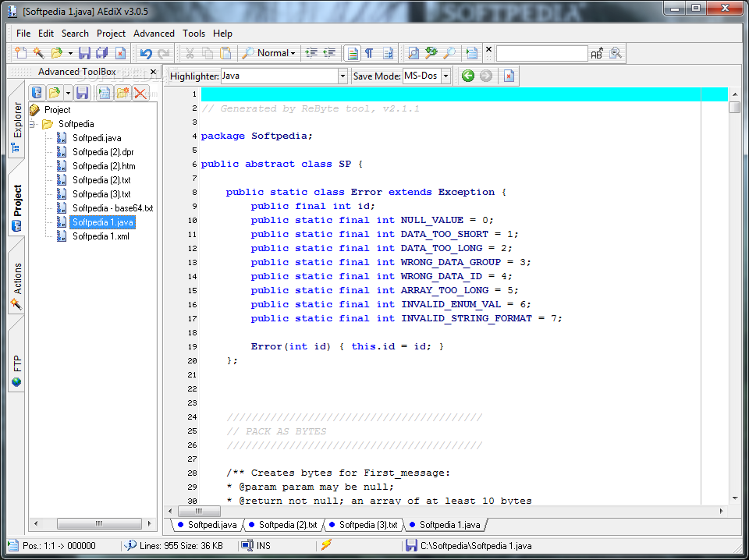Open the Tools menu
Screen dimensions: 749x560
[193, 34]
